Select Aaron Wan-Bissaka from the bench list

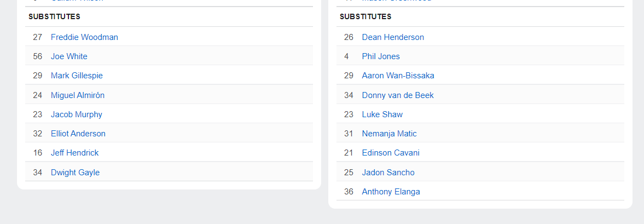click(x=398, y=76)
